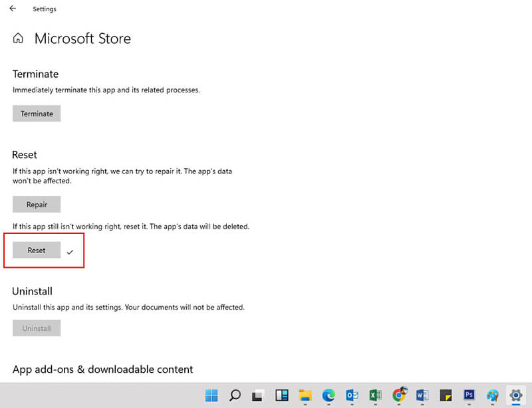Click the Home icon beside Microsoft Store
532x408 pixels.
[x=18, y=38]
